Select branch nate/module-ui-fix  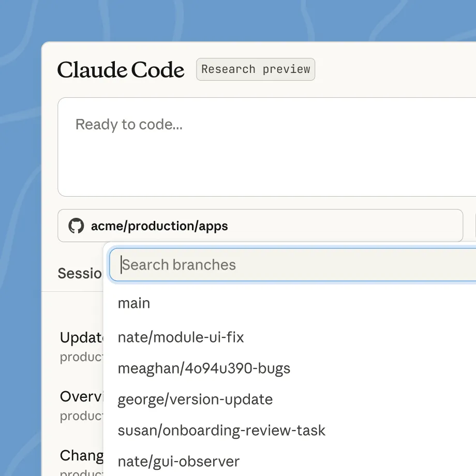pos(181,337)
